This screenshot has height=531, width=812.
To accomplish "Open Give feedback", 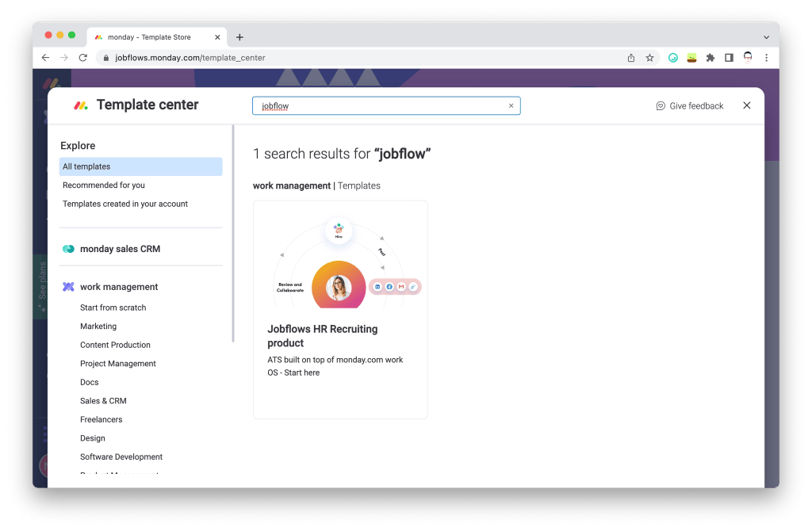I will pos(689,105).
